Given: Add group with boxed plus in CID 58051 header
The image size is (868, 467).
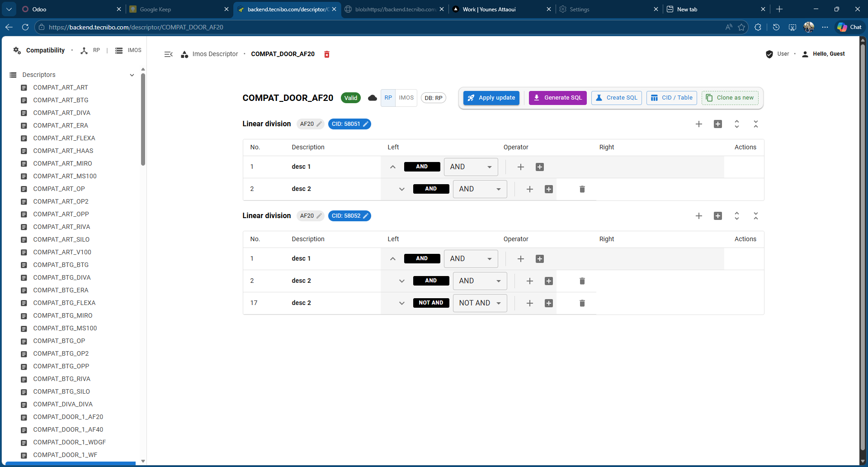Looking at the screenshot, I should click(718, 124).
